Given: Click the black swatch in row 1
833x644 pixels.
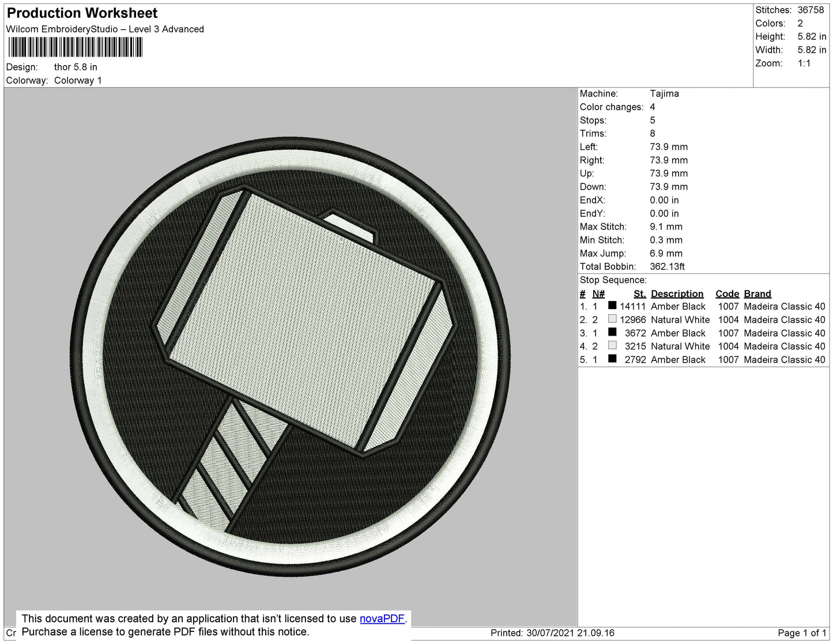Looking at the screenshot, I should coord(612,306).
